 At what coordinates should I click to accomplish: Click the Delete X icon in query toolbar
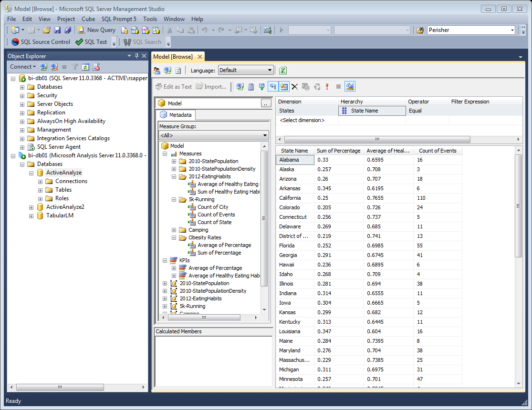click(295, 87)
